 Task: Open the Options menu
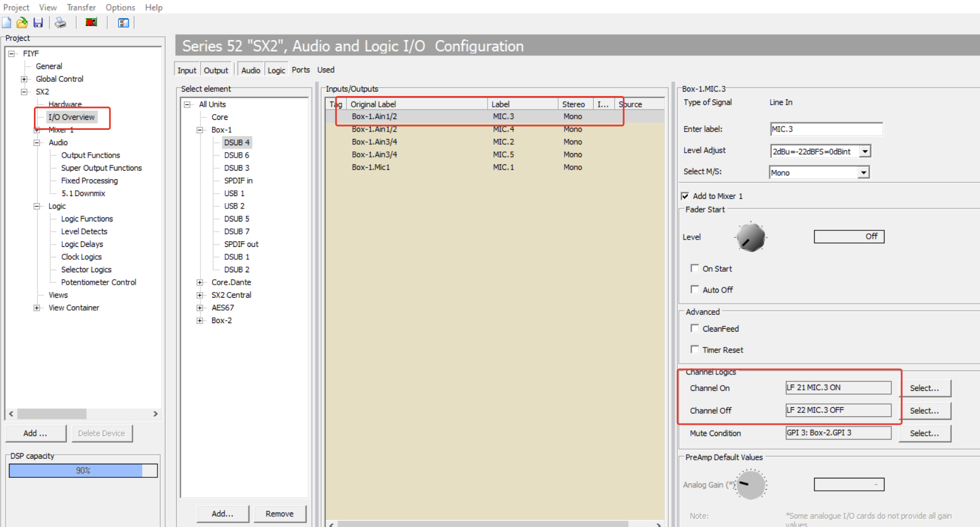tap(120, 7)
